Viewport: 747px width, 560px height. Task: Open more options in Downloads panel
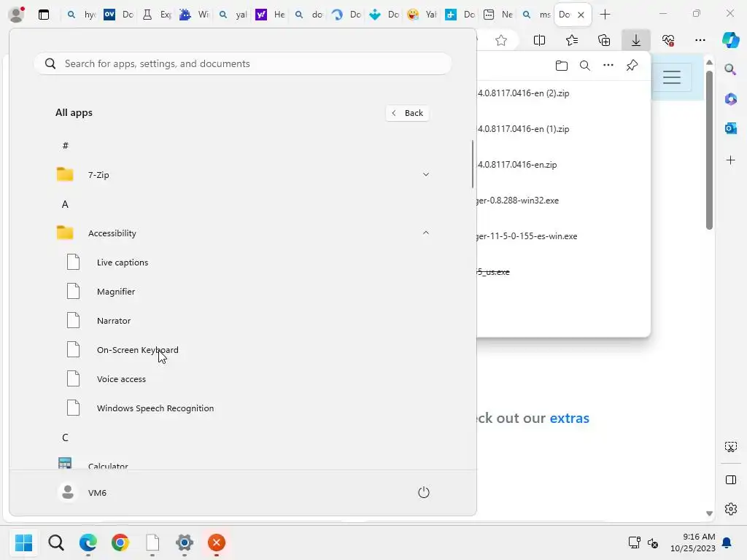[x=608, y=66]
